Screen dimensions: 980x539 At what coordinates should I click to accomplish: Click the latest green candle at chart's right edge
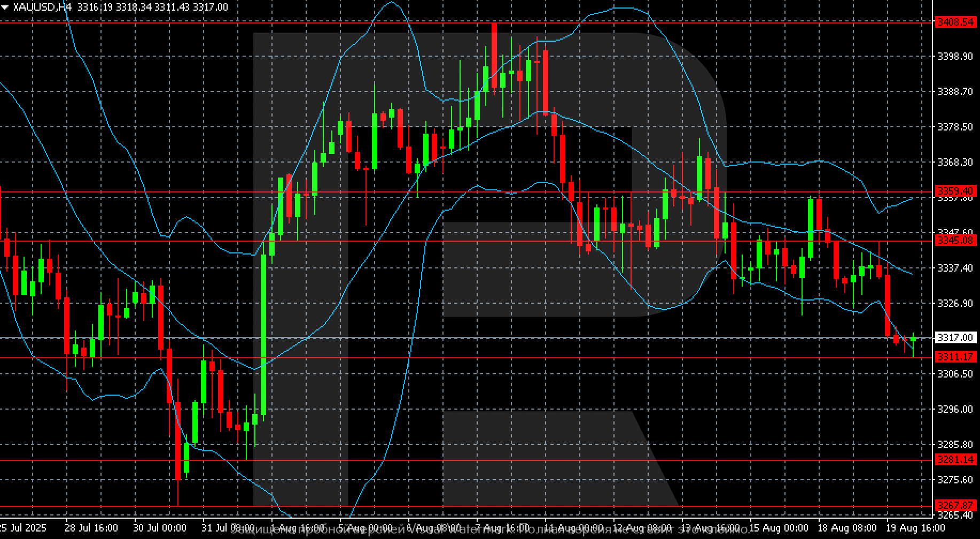click(x=914, y=340)
